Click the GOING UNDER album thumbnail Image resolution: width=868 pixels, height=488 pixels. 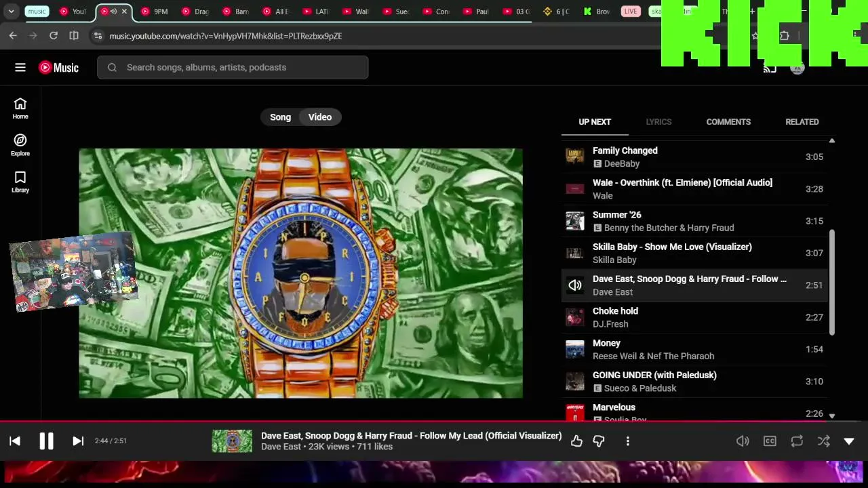coord(575,382)
